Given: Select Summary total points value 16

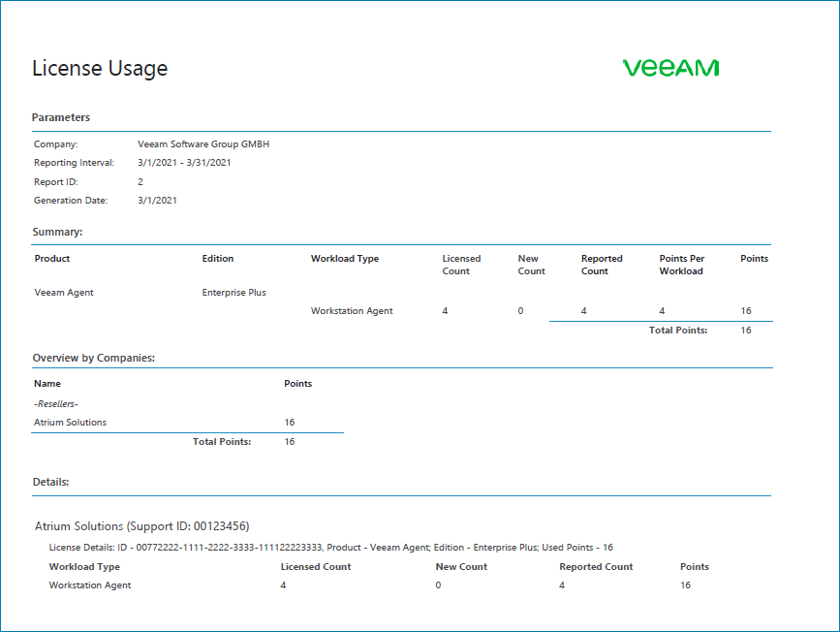Looking at the screenshot, I should 746,331.
